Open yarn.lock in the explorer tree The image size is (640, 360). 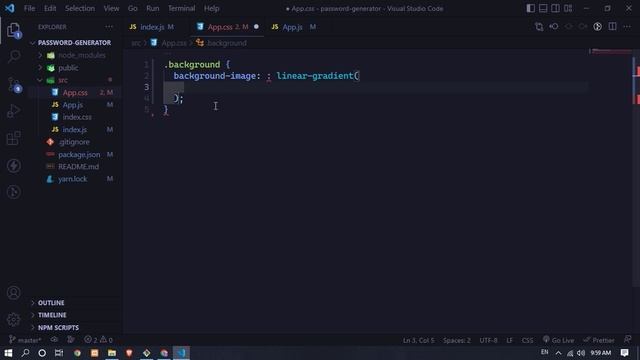[x=72, y=179]
